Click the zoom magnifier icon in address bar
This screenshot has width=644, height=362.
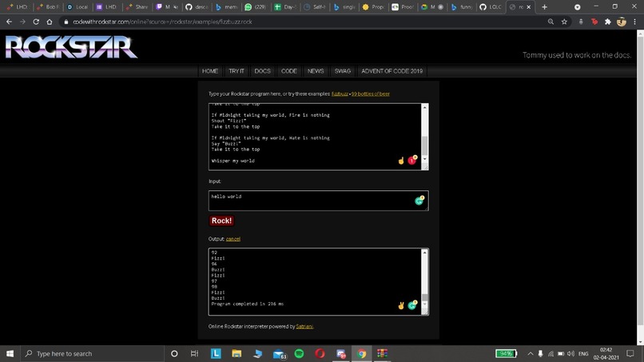coord(551,22)
